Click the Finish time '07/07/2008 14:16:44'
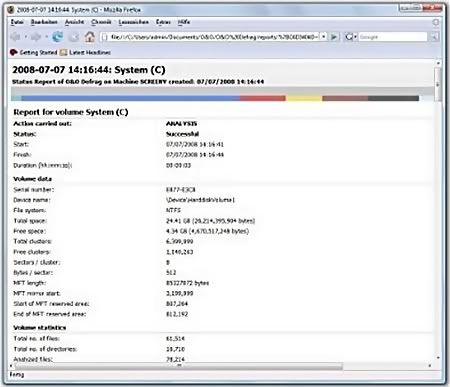Screen dimensions: 450x387 [x=195, y=155]
